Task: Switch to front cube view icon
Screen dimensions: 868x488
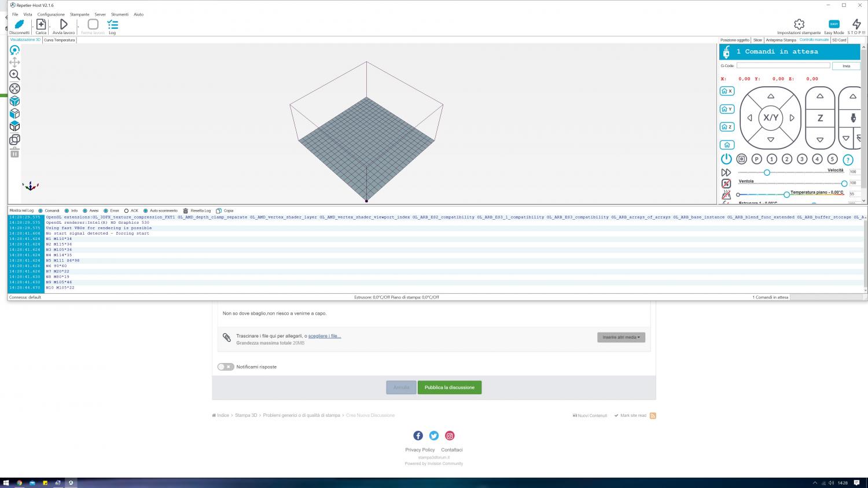Action: (x=14, y=114)
